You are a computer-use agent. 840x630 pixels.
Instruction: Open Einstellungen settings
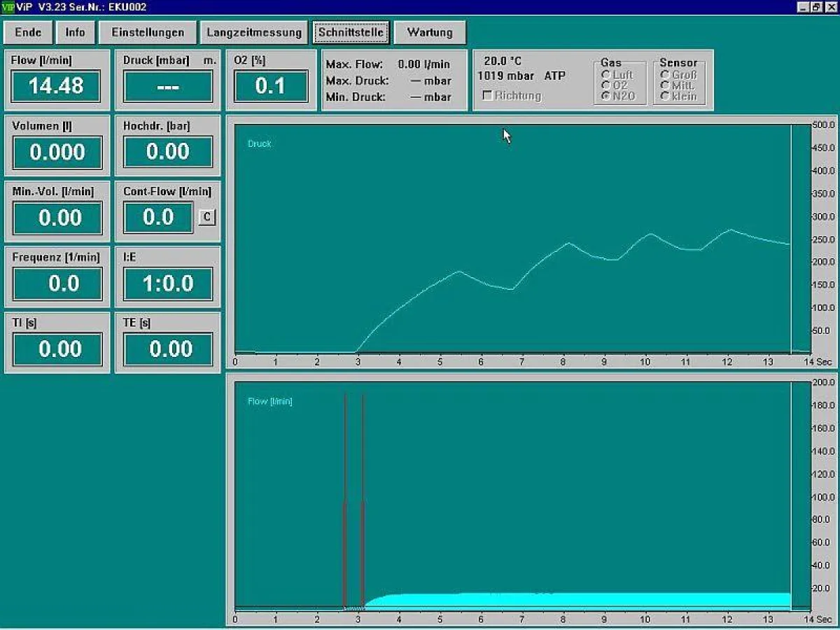(x=148, y=32)
